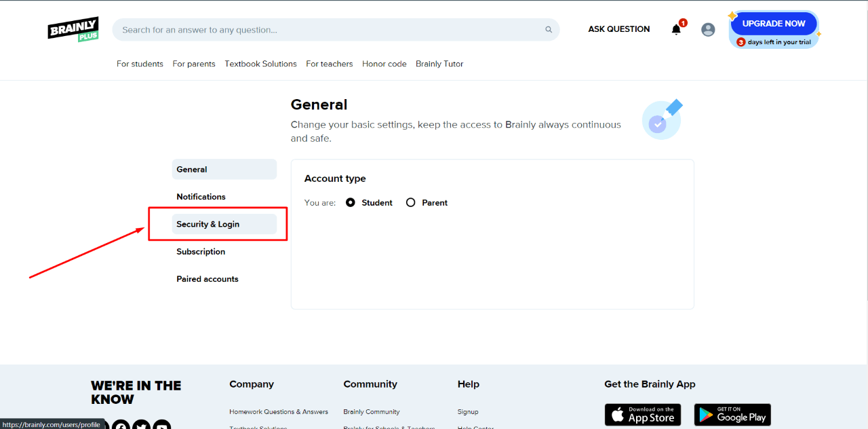Open the Subscription settings tab
868x429 pixels.
tap(224, 252)
